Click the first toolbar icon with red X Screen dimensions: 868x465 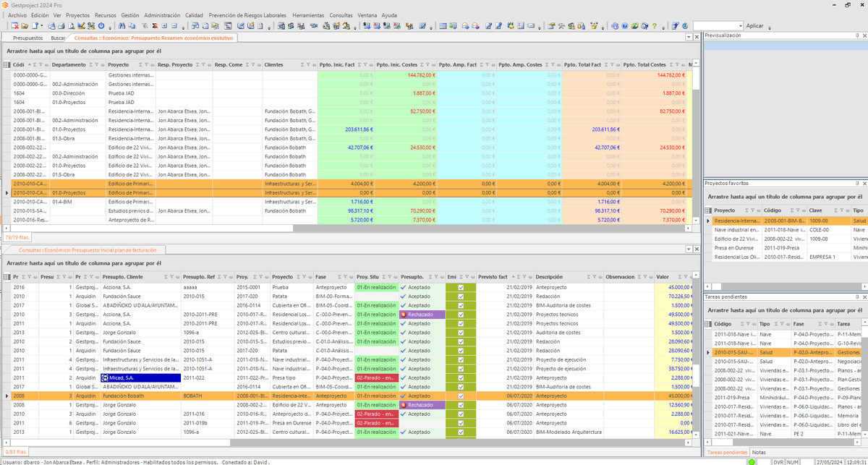click(x=14, y=26)
